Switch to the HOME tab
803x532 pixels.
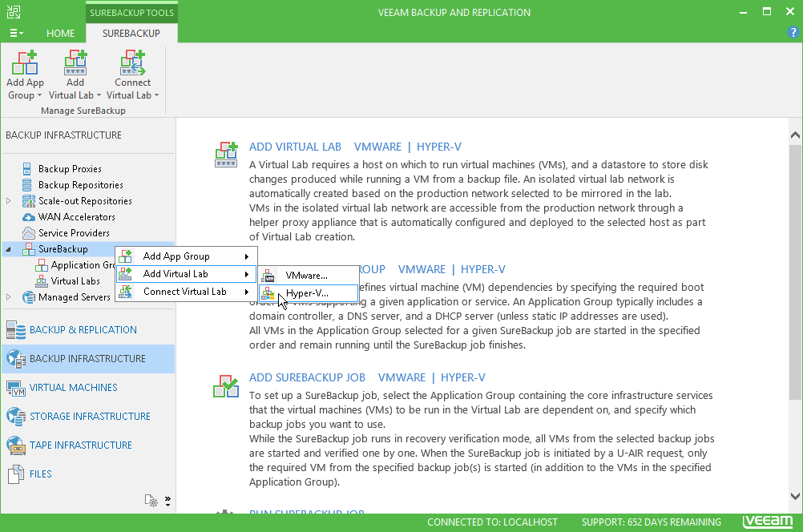pyautogui.click(x=60, y=34)
